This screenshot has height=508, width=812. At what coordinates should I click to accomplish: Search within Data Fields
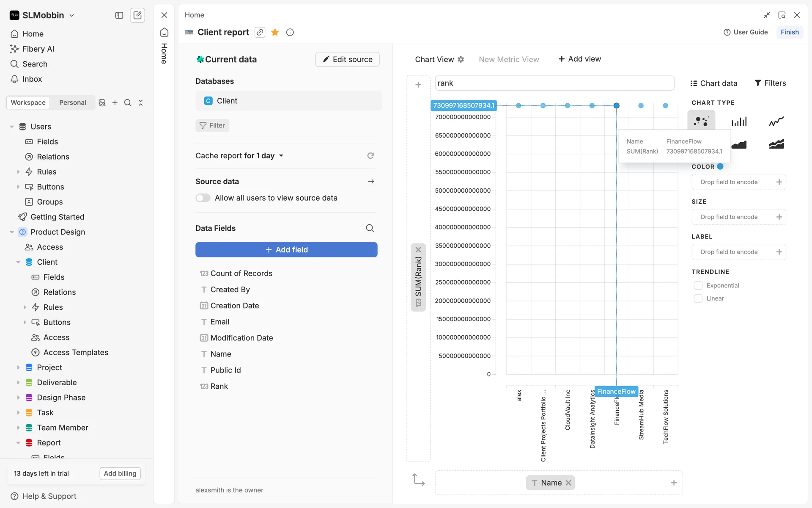tap(370, 228)
